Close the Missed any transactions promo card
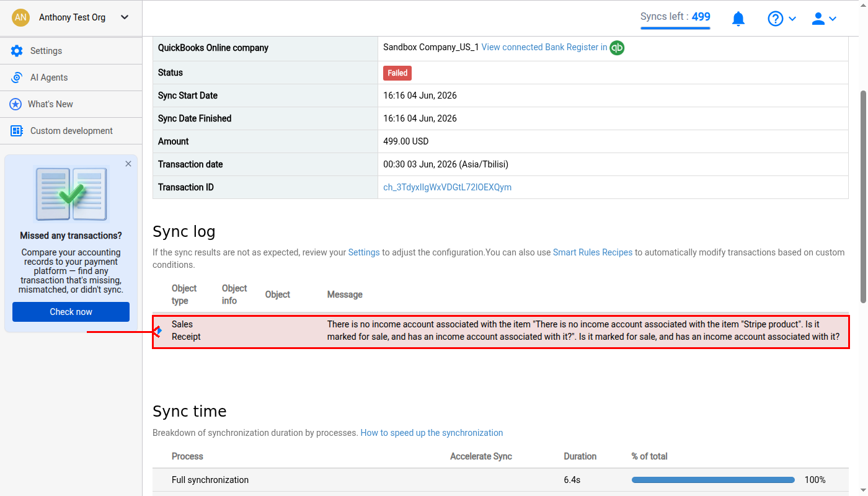Image resolution: width=868 pixels, height=496 pixels. click(x=128, y=164)
